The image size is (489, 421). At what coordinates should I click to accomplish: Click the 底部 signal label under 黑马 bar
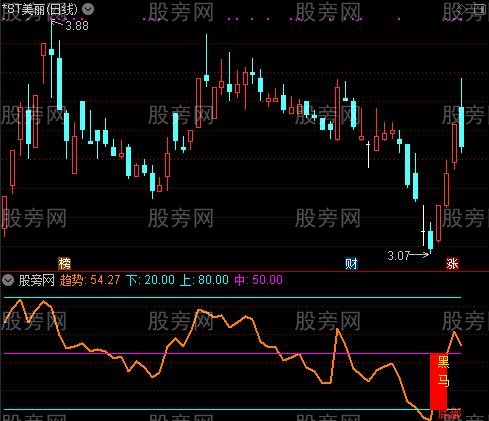pos(449,415)
